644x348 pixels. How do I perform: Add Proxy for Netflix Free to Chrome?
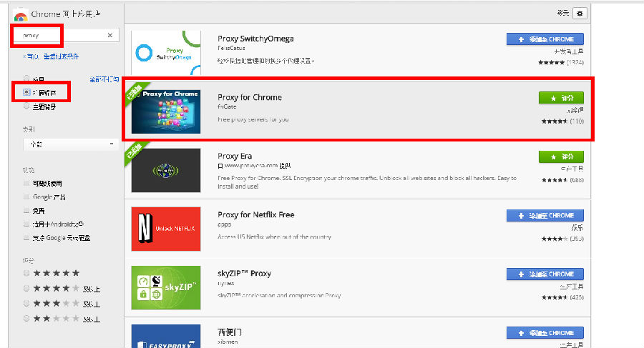(545, 216)
